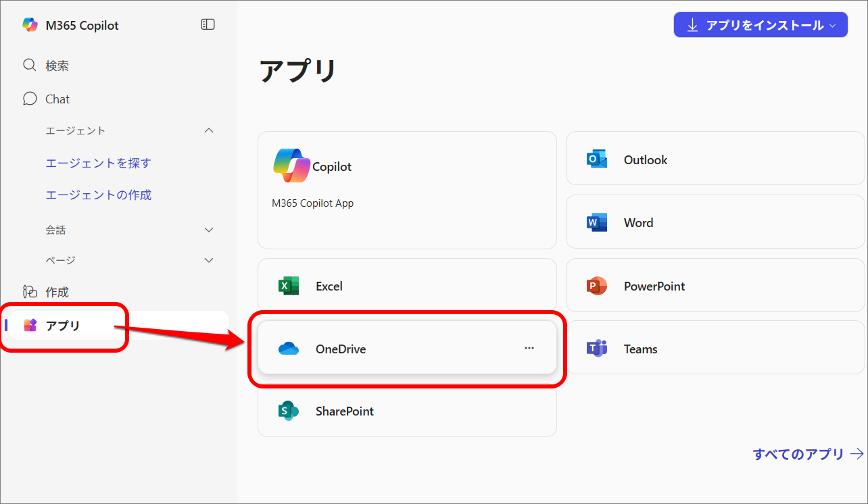Open the Word app card
868x504 pixels.
(716, 222)
